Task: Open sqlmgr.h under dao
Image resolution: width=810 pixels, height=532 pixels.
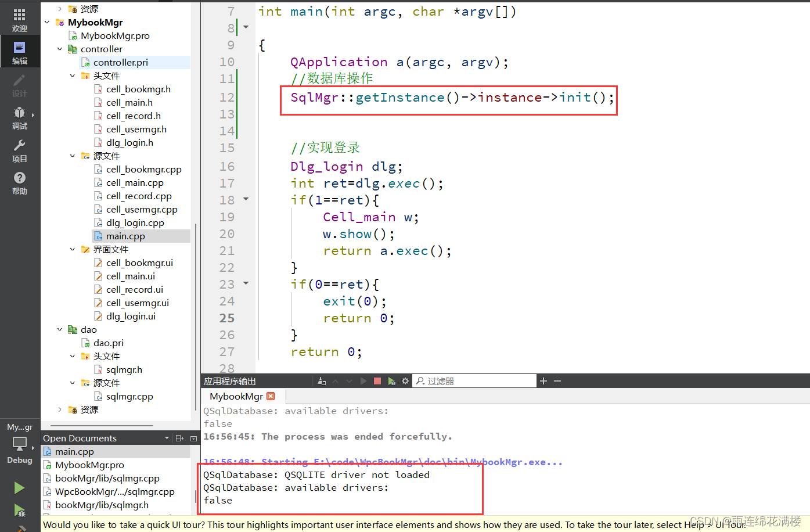Action: (124, 369)
